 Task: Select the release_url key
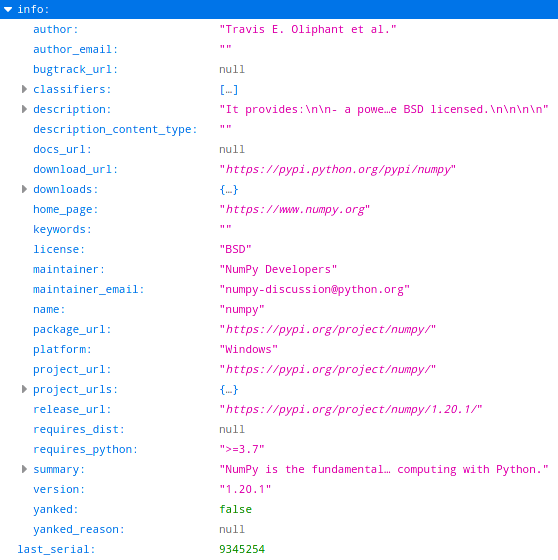tap(72, 409)
